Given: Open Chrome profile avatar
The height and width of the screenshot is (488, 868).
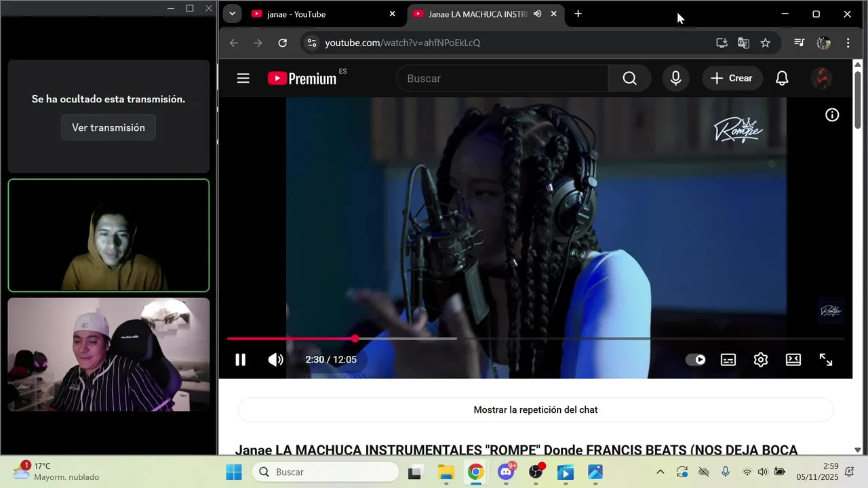Looking at the screenshot, I should (823, 43).
